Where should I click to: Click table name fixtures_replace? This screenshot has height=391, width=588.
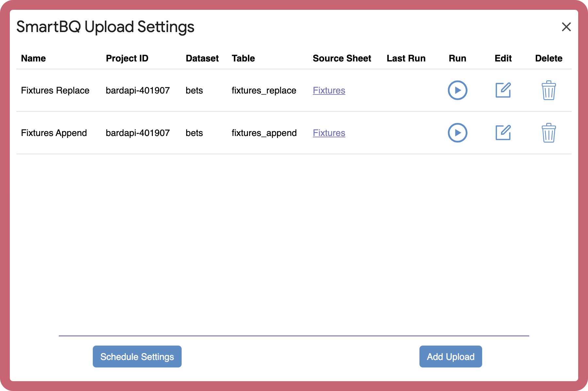tap(264, 90)
